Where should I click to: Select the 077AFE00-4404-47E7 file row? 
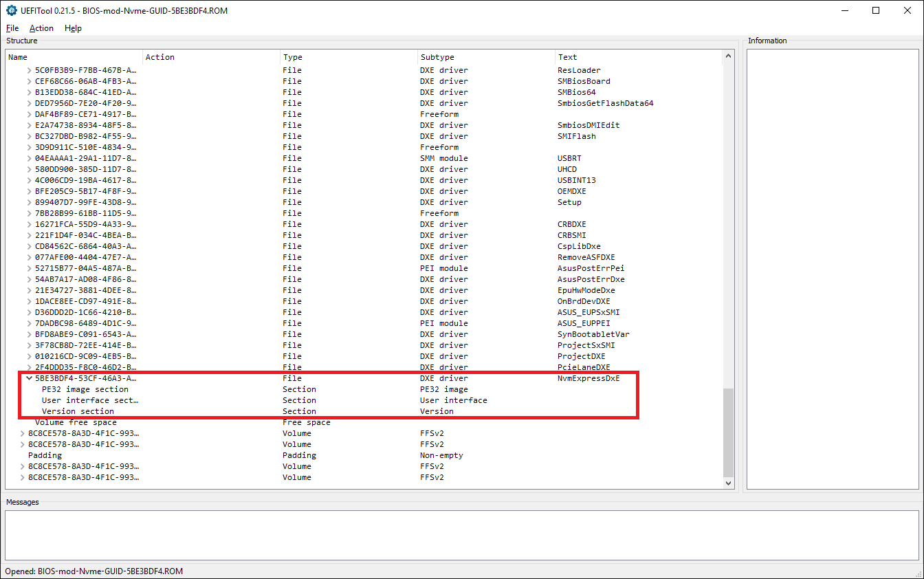[x=364, y=257]
